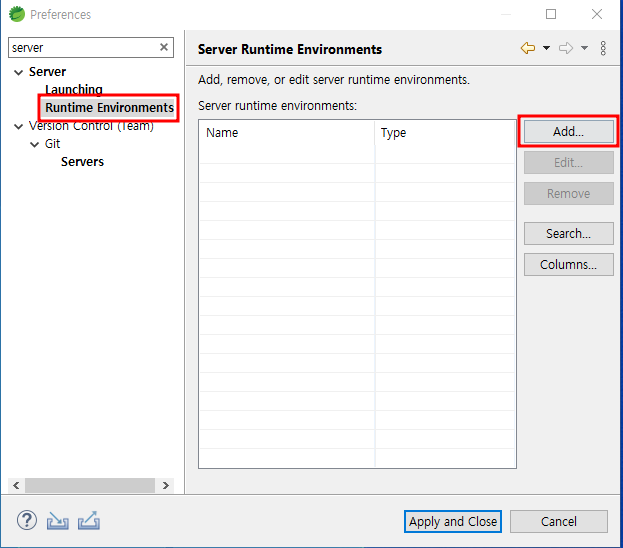
Task: Open the Servers page under Git
Action: point(82,161)
